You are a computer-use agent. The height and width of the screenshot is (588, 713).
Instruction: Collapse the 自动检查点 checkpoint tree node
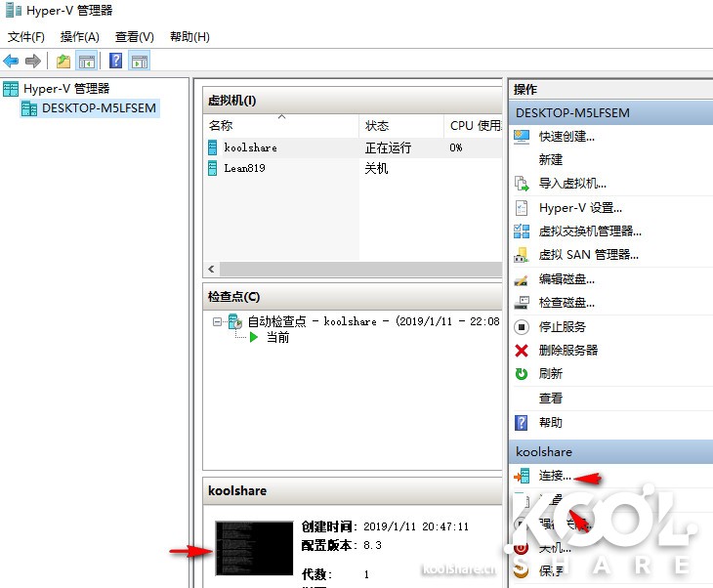217,322
